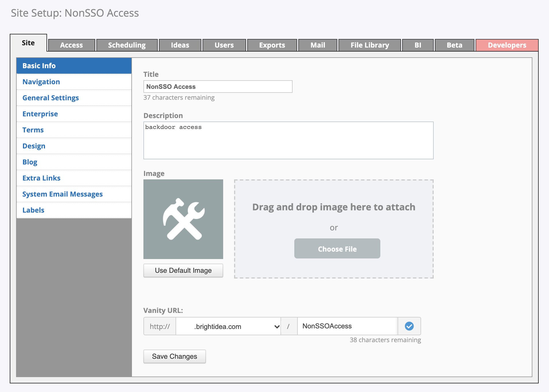This screenshot has height=392, width=549.
Task: Open Navigation in the sidebar
Action: [x=41, y=82]
